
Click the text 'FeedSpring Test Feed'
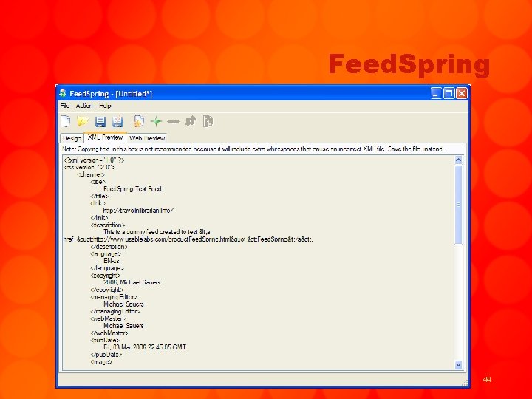pyautogui.click(x=132, y=189)
